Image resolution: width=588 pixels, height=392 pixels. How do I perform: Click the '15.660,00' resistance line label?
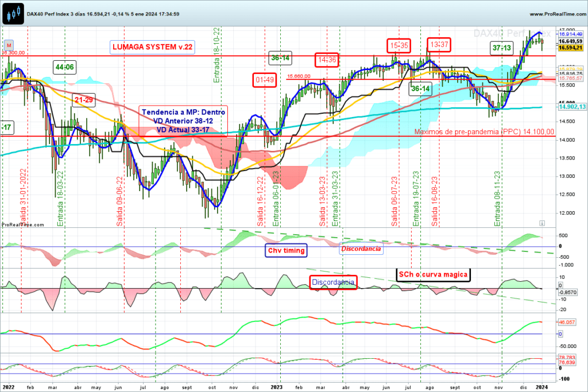click(x=299, y=76)
